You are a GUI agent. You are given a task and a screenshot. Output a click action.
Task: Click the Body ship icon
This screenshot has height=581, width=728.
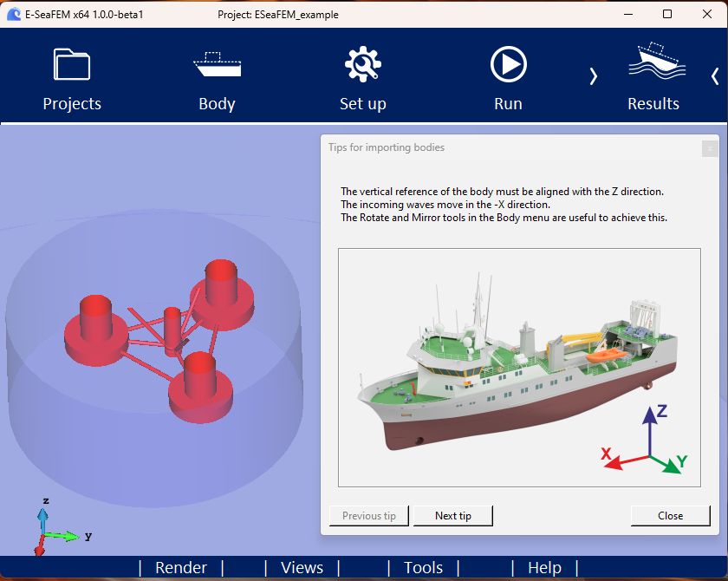coord(218,64)
